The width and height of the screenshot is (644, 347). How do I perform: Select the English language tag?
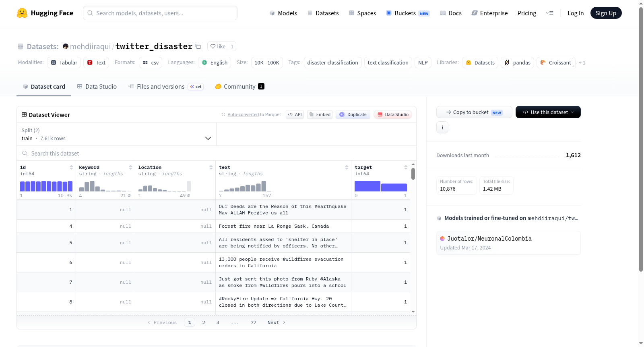point(215,62)
